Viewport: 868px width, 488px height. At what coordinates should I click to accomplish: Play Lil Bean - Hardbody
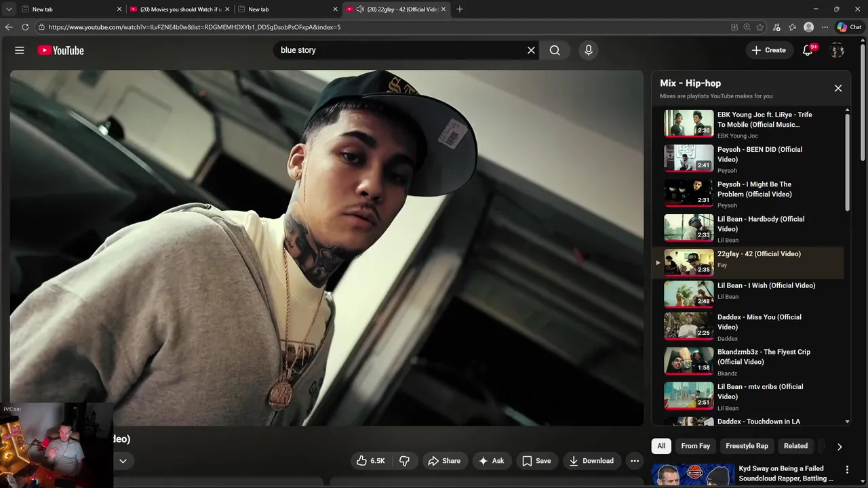point(748,228)
